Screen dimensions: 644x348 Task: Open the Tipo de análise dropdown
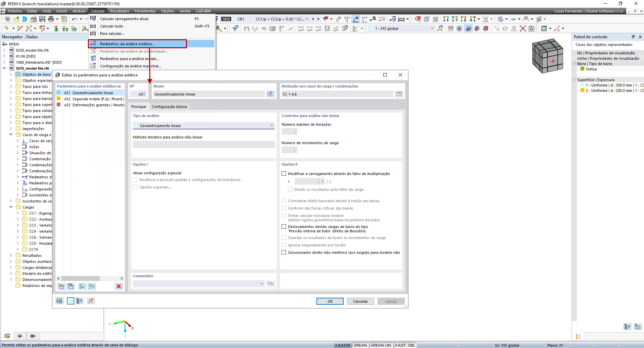[204, 126]
